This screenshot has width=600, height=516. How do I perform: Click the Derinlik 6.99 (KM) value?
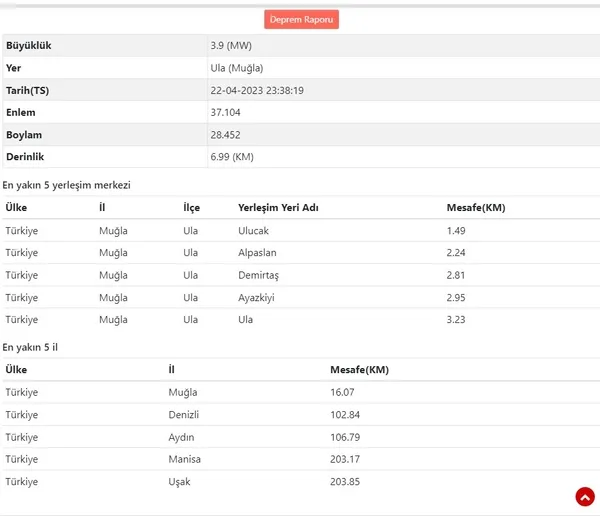pos(232,157)
